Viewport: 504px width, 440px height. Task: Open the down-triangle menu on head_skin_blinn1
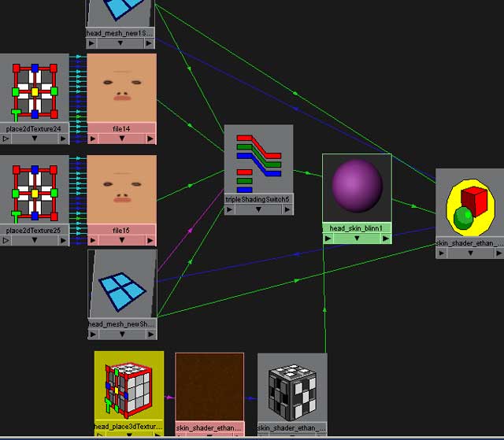[x=357, y=238]
